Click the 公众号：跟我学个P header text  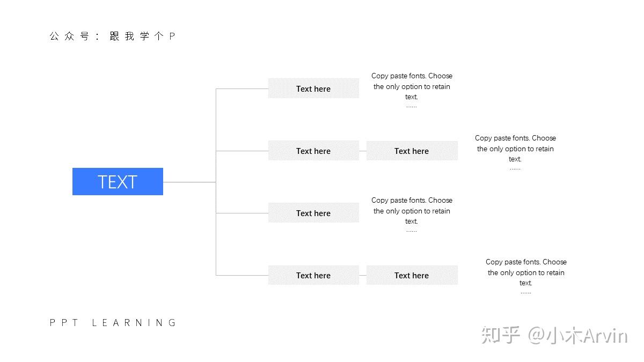[113, 36]
